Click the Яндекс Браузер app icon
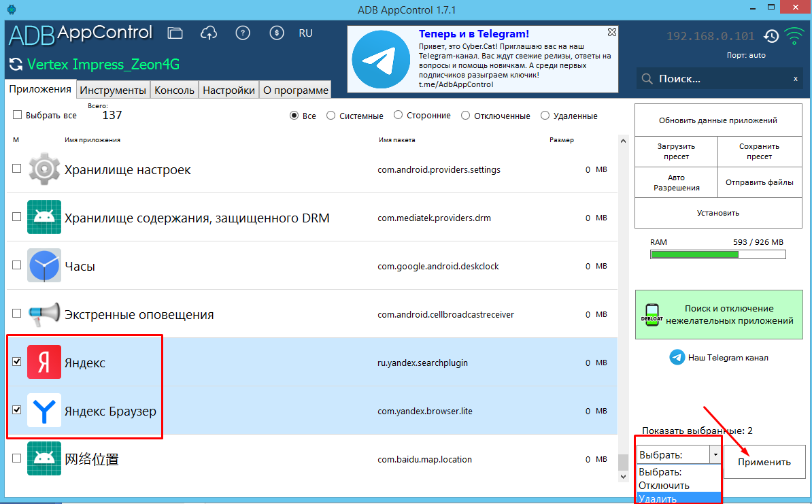The height and width of the screenshot is (504, 812). tap(44, 410)
